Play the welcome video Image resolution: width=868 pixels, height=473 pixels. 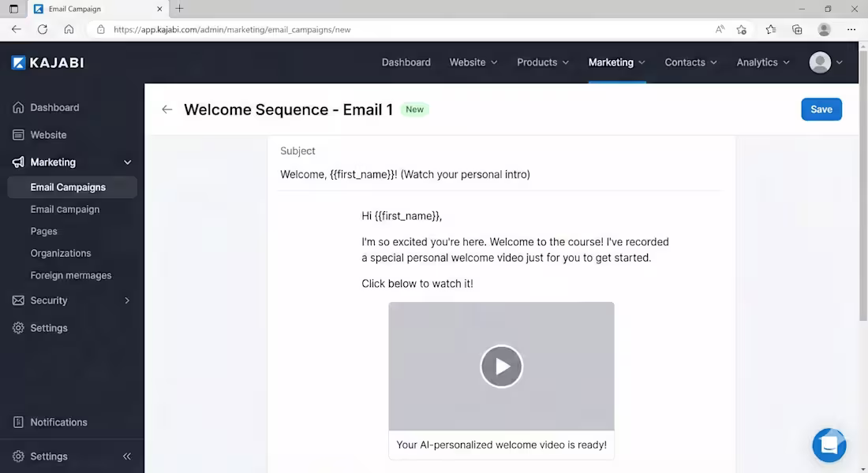point(501,367)
